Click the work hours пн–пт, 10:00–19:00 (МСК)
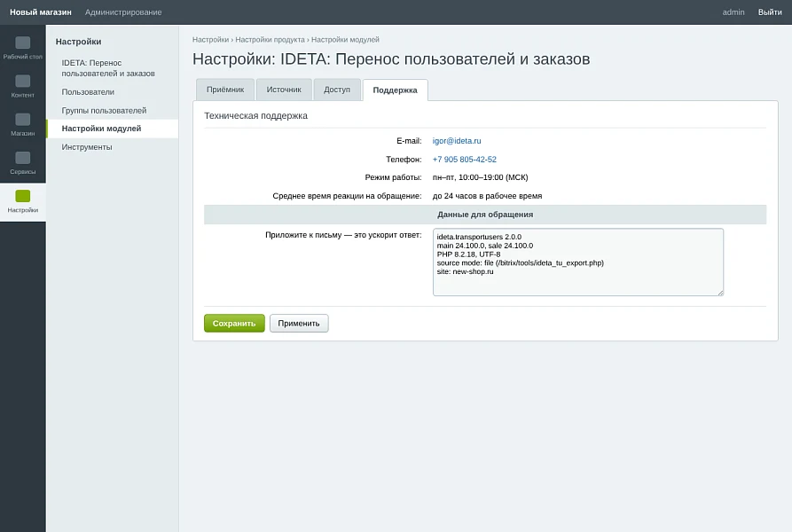The height and width of the screenshot is (532, 792). (481, 177)
